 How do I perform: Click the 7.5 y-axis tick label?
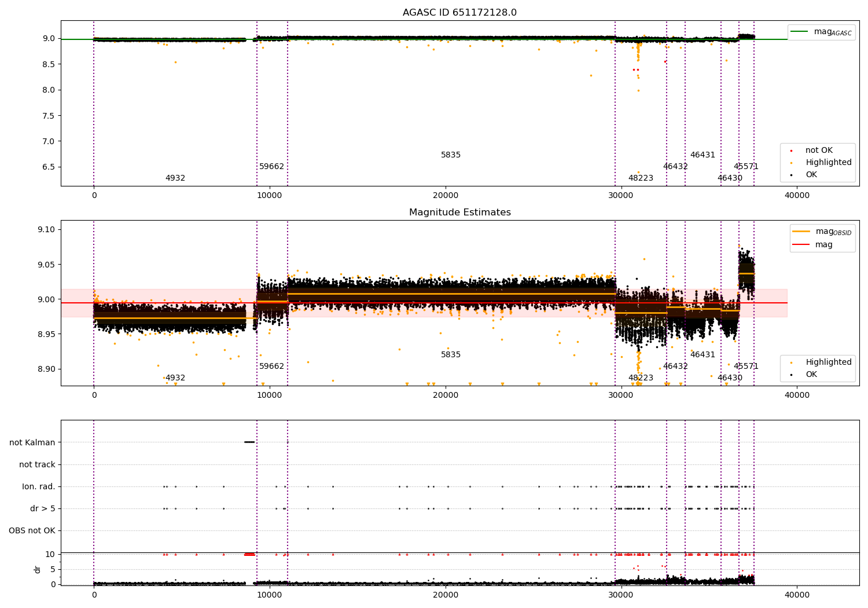point(49,116)
